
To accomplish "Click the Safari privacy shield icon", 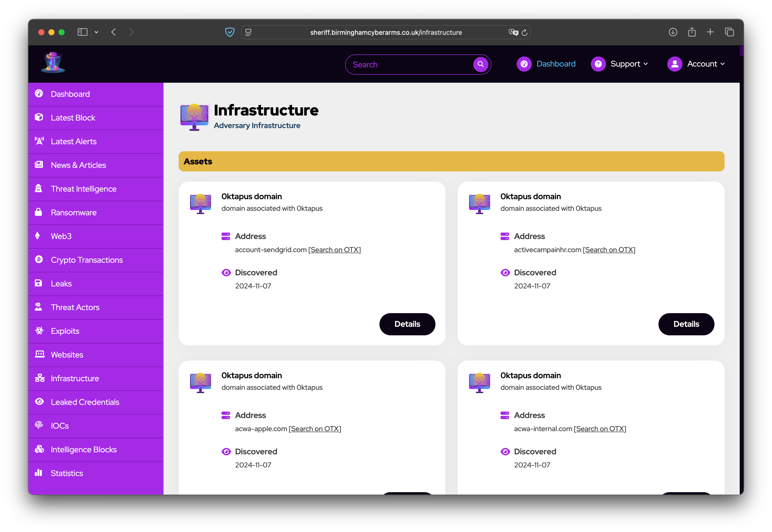I will [x=229, y=32].
